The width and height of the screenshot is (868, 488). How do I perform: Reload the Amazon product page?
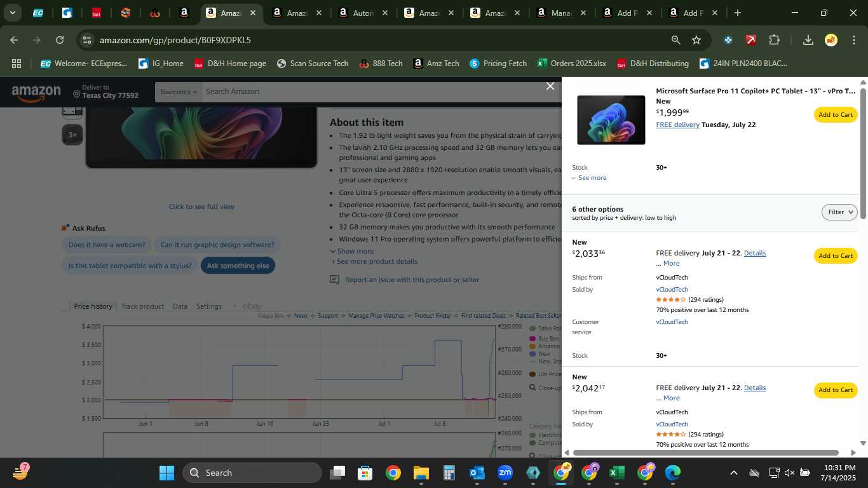click(60, 40)
